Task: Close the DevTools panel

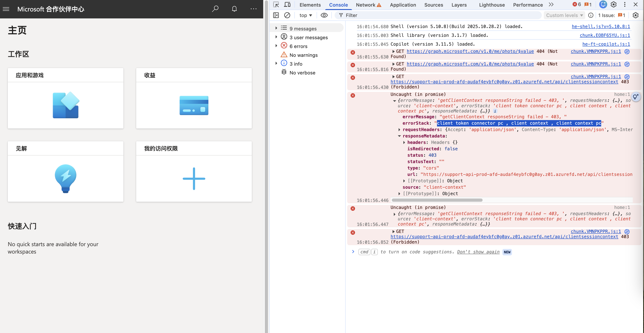Action: (x=635, y=5)
